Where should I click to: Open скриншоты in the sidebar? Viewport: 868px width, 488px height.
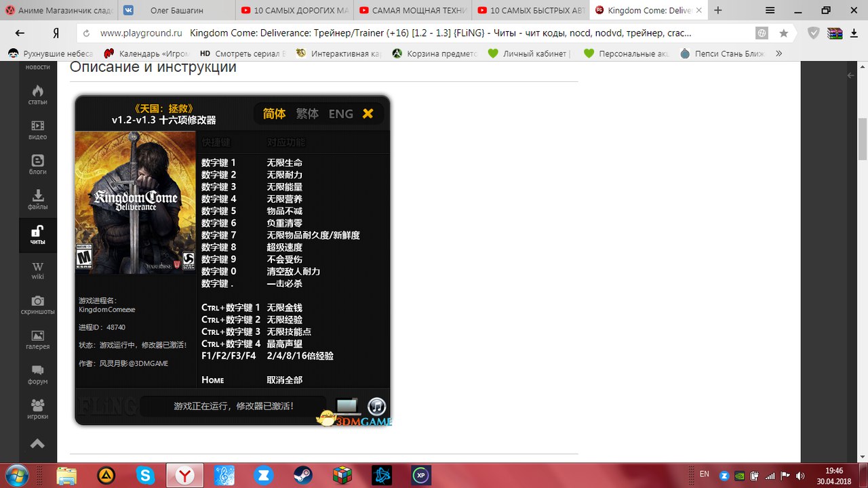37,305
